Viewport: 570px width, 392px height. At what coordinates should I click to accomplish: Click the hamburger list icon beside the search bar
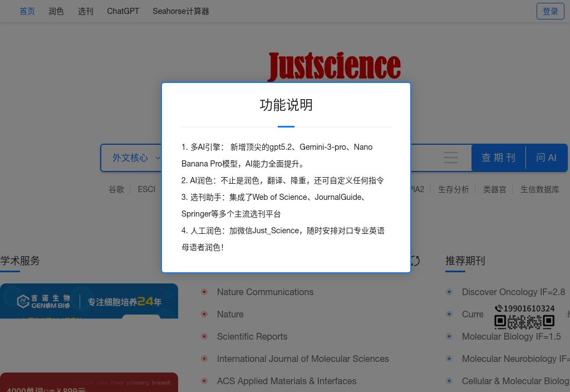(x=451, y=158)
